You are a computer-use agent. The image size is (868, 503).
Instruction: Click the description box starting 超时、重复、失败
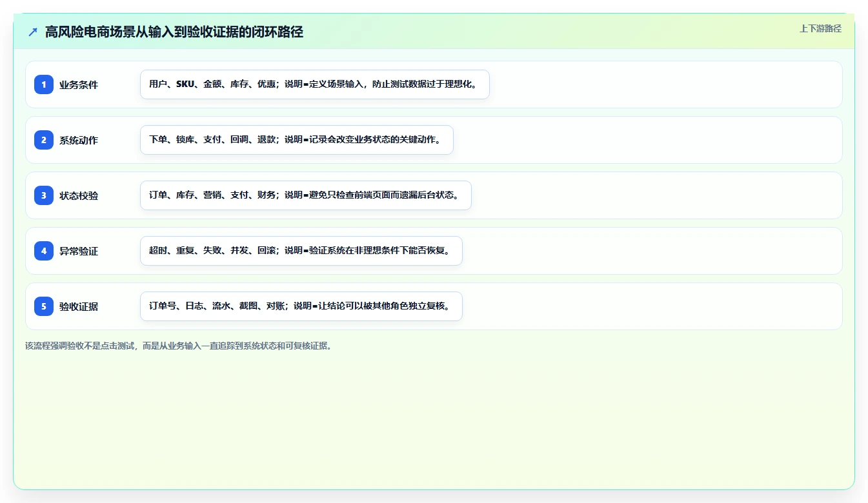click(301, 251)
